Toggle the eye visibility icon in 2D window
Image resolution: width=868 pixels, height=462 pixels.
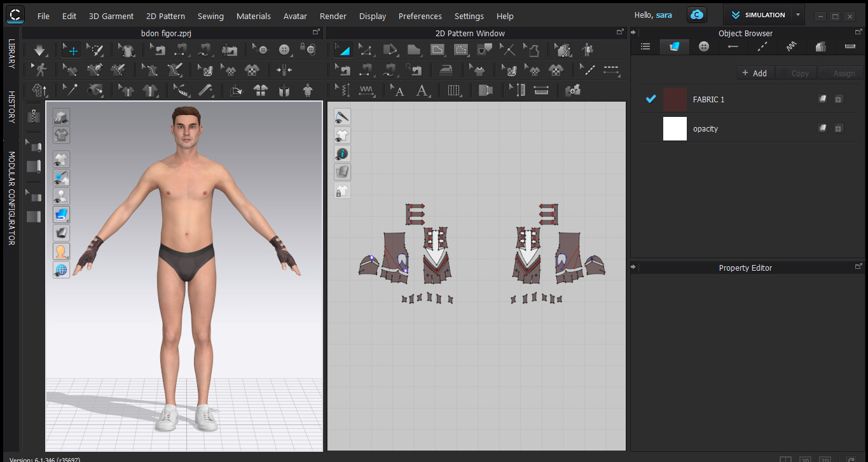coord(342,117)
